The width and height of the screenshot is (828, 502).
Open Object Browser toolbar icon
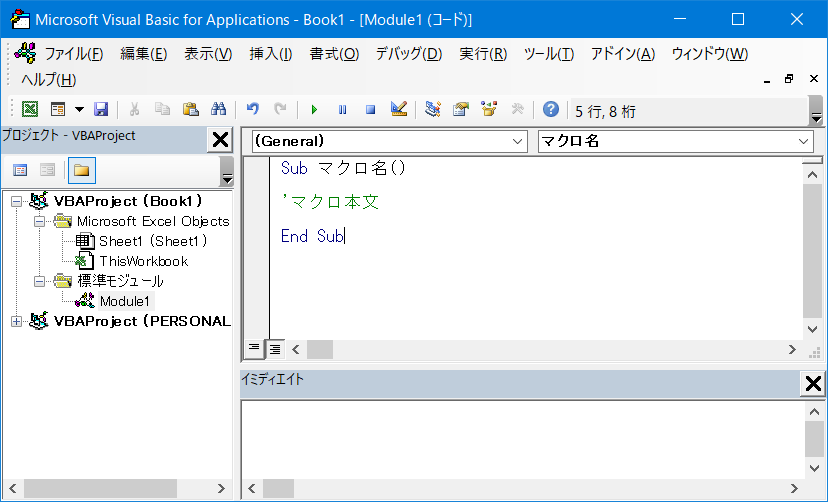tap(489, 109)
